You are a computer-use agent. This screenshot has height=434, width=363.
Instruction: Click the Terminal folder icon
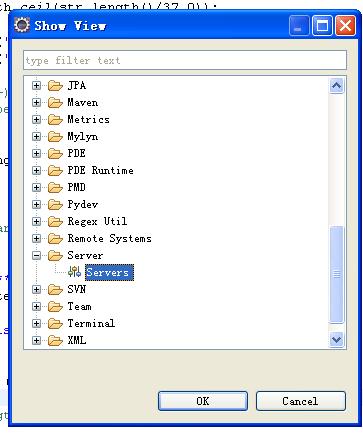(x=55, y=323)
